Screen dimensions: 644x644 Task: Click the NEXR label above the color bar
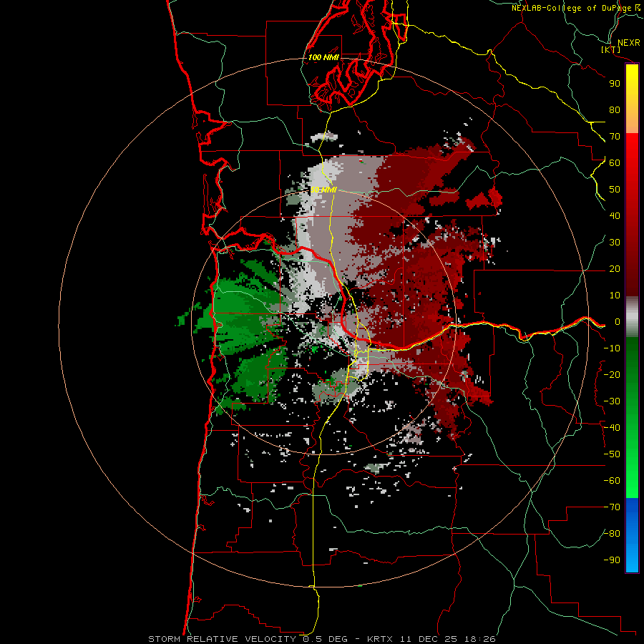tap(629, 43)
